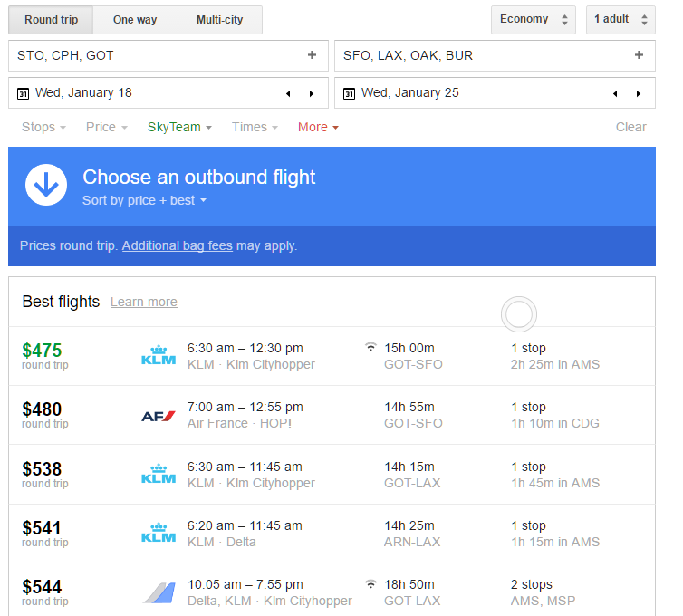Select the $544 Delta flight price
This screenshot has width=683, height=616.
click(x=42, y=587)
